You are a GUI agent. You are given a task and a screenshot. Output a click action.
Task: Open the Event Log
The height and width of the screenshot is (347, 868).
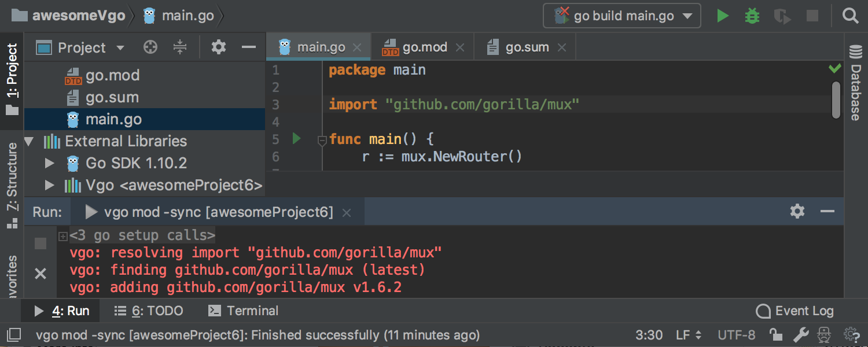tap(795, 311)
